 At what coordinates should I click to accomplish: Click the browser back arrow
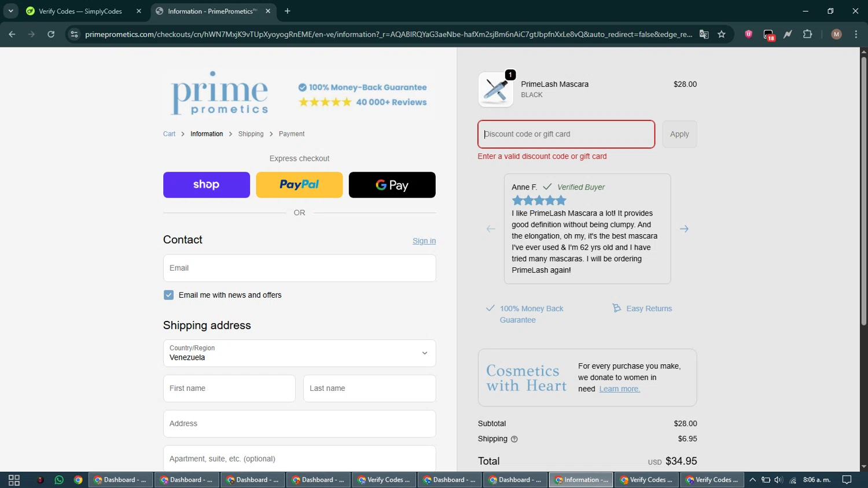[12, 34]
